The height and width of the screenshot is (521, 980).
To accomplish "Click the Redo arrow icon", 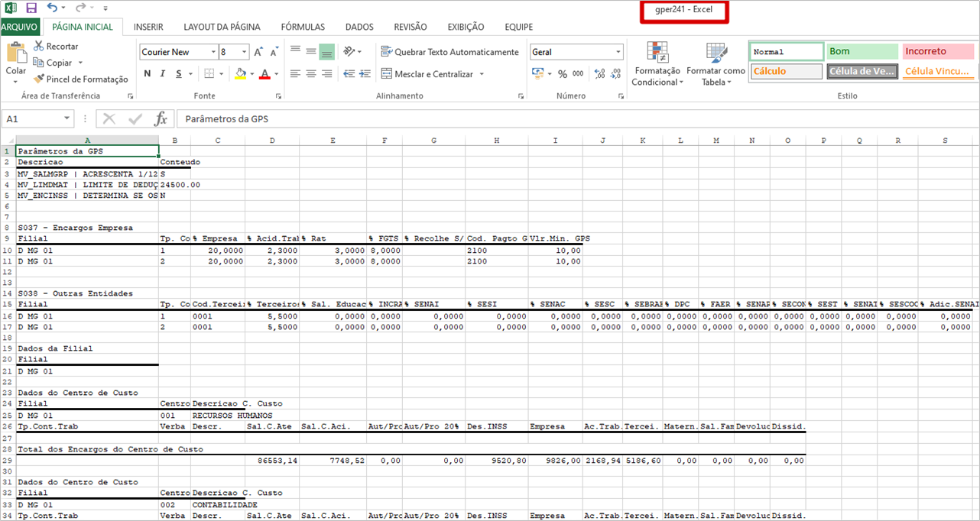I will pos(81,8).
